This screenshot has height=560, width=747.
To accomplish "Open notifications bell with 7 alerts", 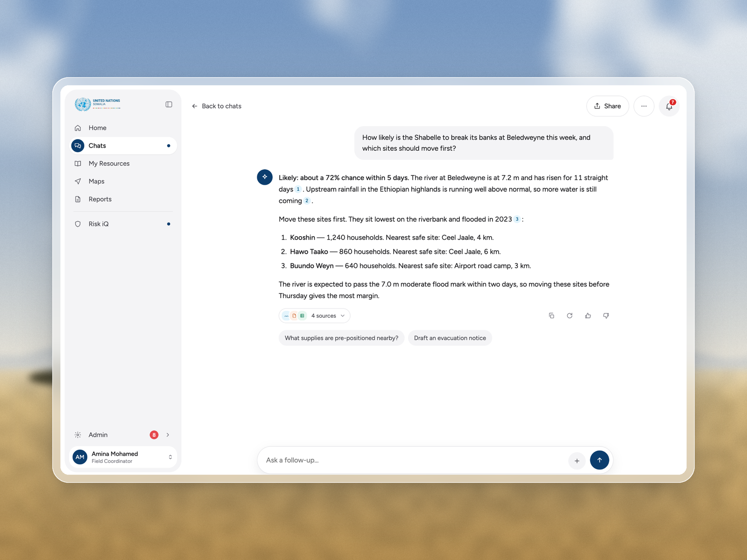I will tap(669, 106).
